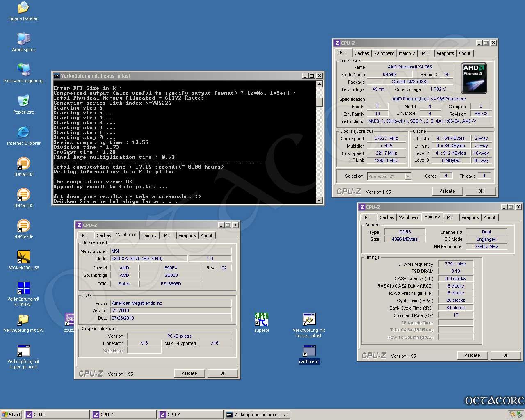Click Validate in the Mainboard CPU-Z window

[x=189, y=373]
